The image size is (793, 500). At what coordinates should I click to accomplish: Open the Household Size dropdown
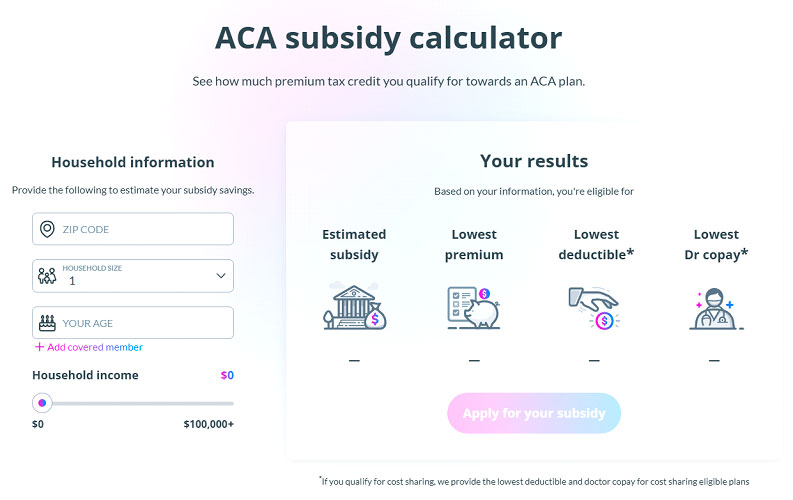[133, 276]
